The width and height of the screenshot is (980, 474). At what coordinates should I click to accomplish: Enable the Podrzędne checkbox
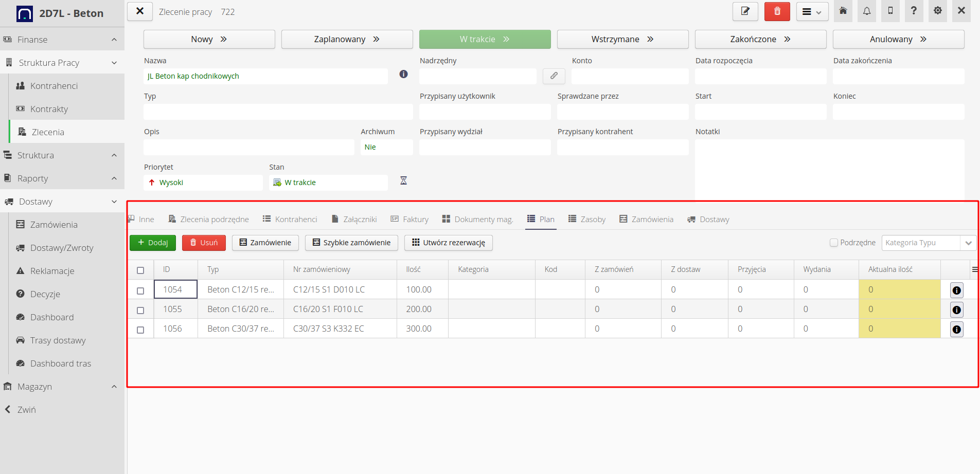pyautogui.click(x=834, y=243)
